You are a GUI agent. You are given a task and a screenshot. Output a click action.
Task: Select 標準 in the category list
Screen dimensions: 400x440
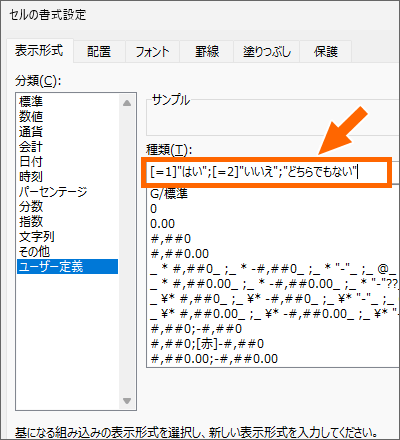(x=68, y=101)
